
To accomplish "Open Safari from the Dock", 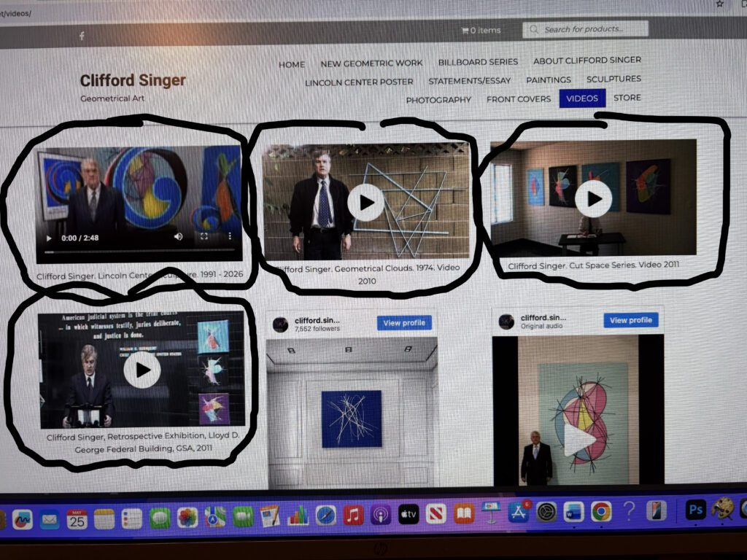I will click(325, 516).
